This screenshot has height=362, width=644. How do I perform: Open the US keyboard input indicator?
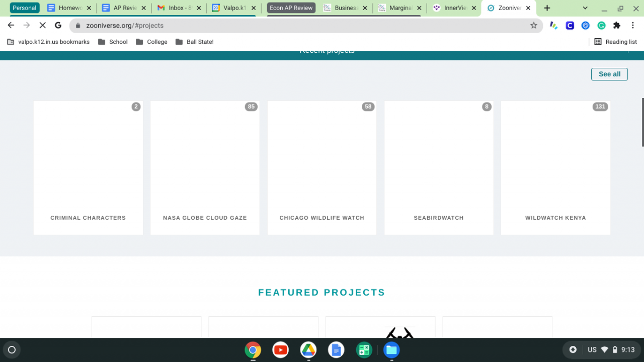pos(592,350)
